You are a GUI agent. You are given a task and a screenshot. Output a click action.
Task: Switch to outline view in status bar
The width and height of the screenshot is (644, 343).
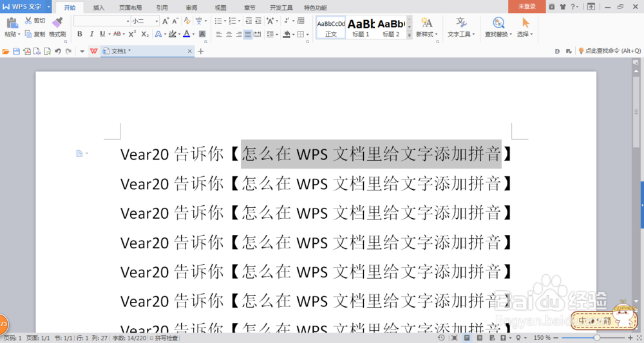(x=479, y=338)
